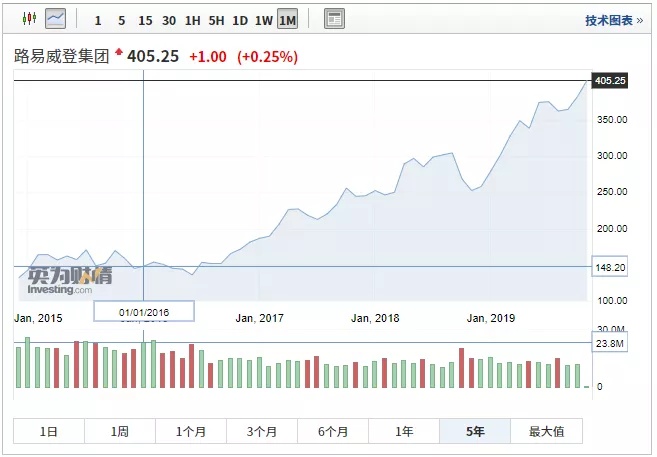Switch to the 1年 range tab
The width and height of the screenshot is (657, 457).
(x=404, y=432)
